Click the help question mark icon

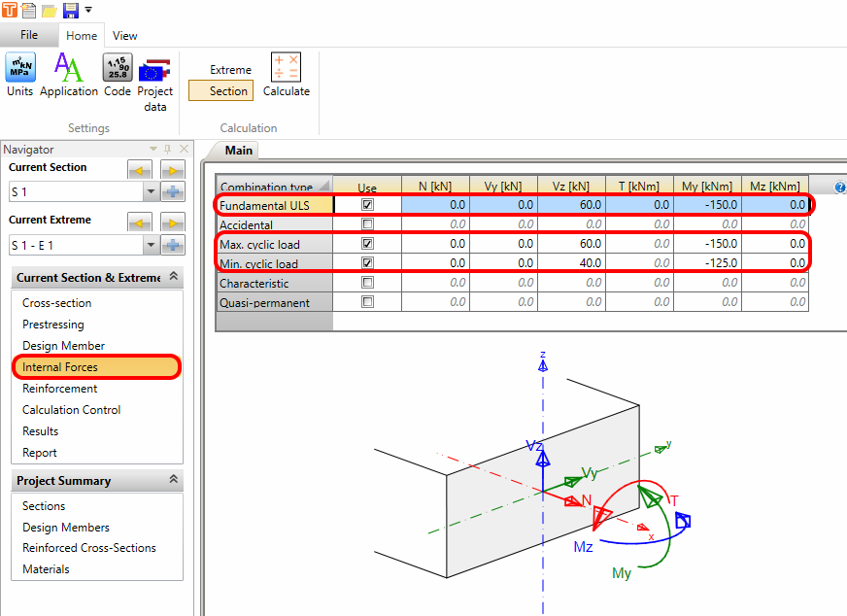click(x=839, y=188)
